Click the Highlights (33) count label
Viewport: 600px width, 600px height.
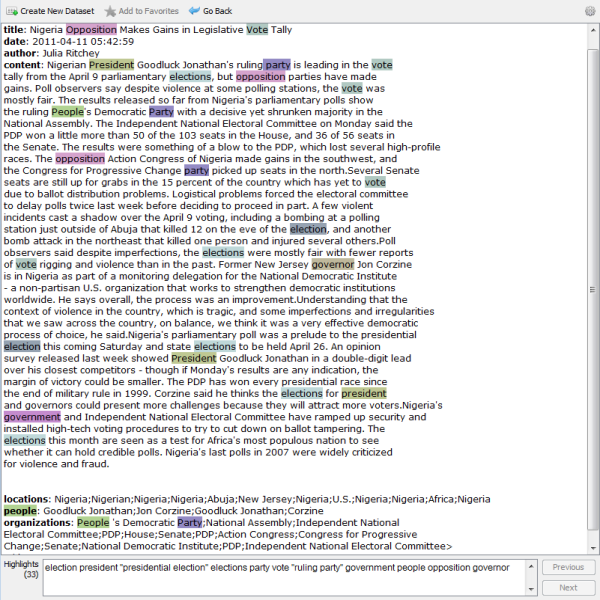tap(21, 569)
